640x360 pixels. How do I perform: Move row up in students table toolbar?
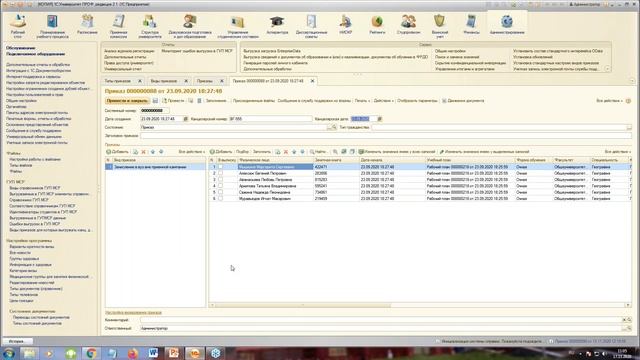(294, 152)
